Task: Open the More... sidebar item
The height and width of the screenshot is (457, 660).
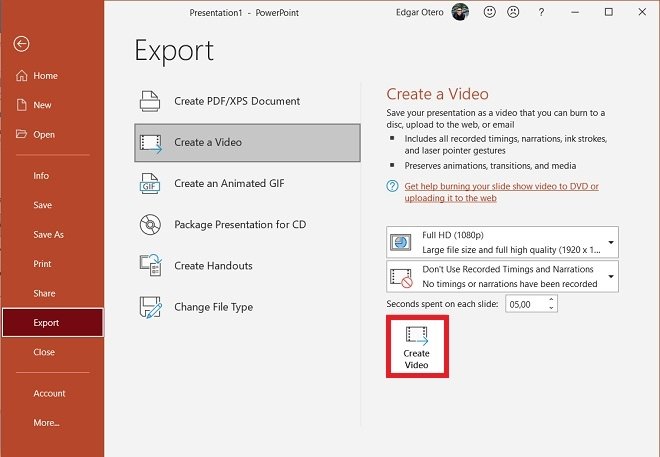Action: 52,422
